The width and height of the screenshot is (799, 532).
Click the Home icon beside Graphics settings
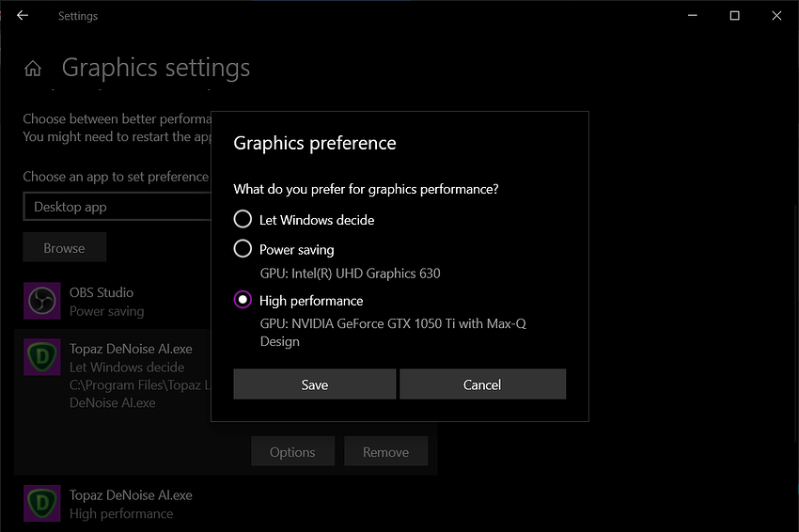pyautogui.click(x=33, y=69)
